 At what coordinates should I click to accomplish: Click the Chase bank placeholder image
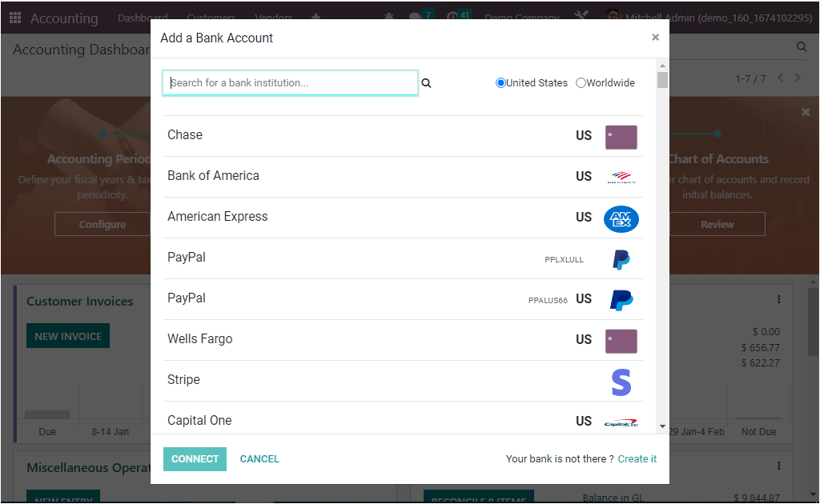(x=621, y=138)
